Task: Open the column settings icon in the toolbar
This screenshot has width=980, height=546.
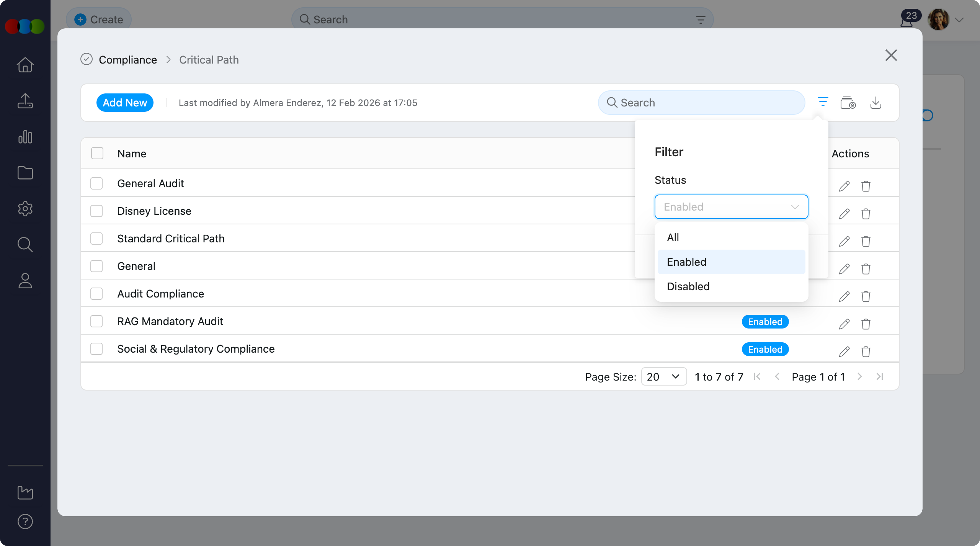Action: [x=848, y=103]
